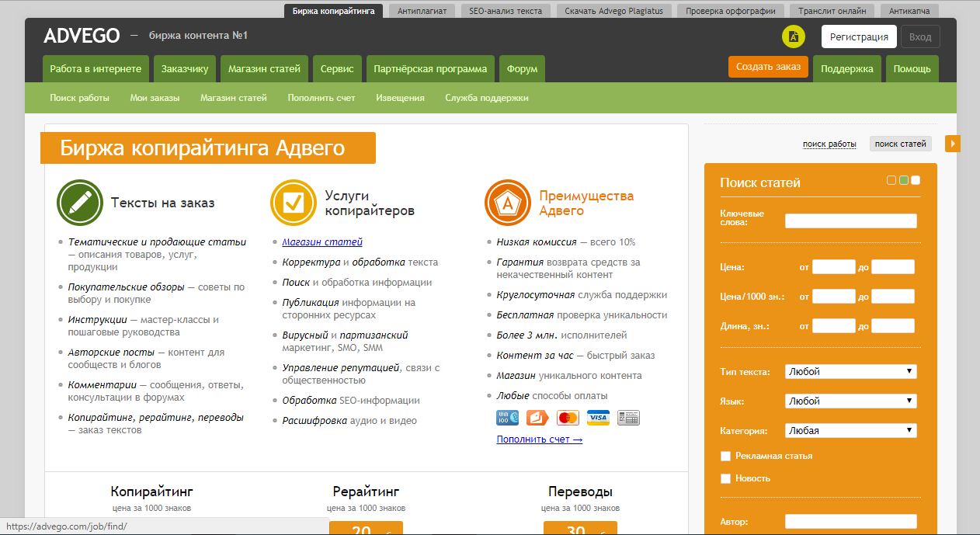Click the Регистрация button

coord(859,36)
